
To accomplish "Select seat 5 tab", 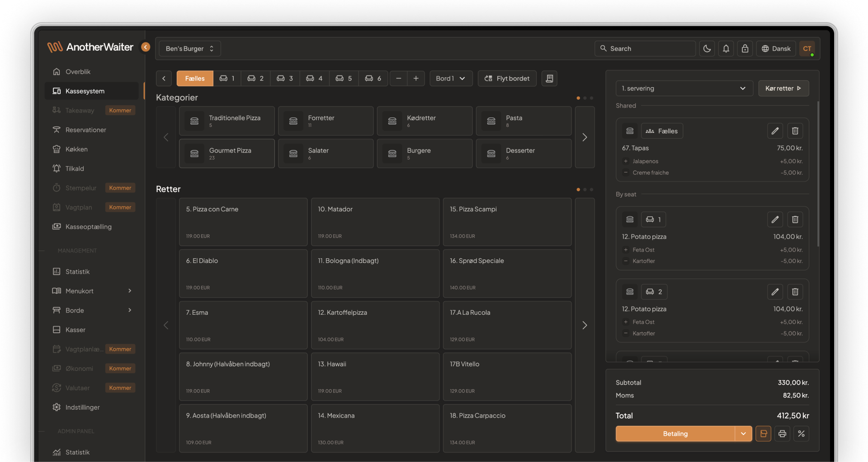I will pyautogui.click(x=344, y=79).
